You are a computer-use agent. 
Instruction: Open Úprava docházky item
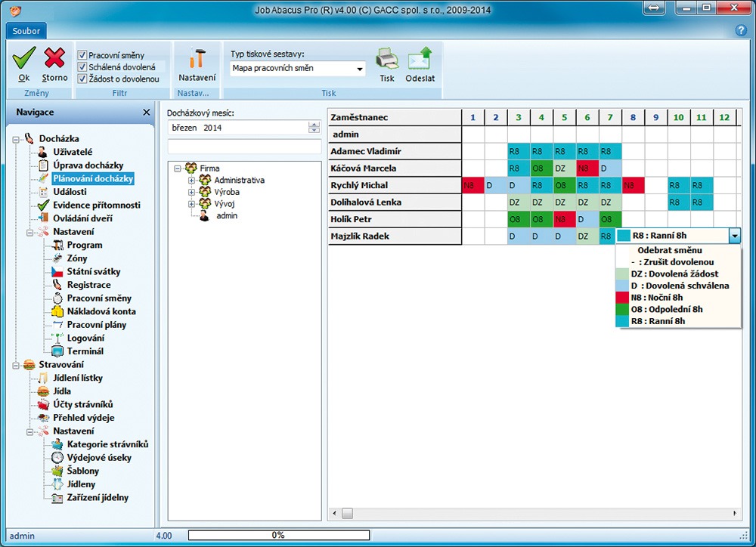pos(88,165)
